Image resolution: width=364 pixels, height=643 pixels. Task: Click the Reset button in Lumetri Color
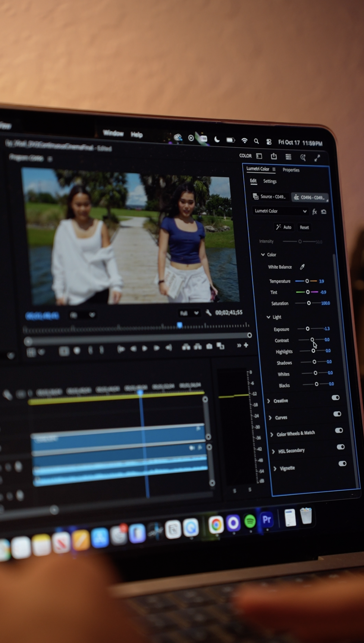pos(304,227)
